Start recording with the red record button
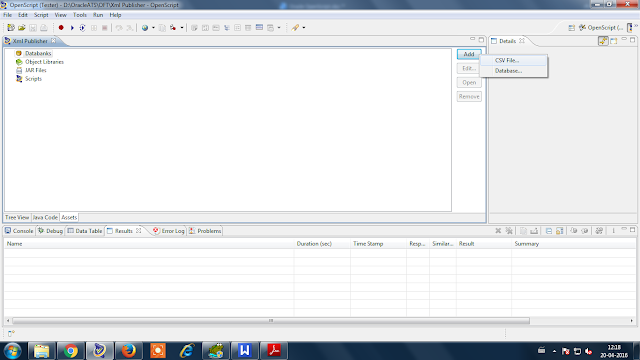 (61, 28)
